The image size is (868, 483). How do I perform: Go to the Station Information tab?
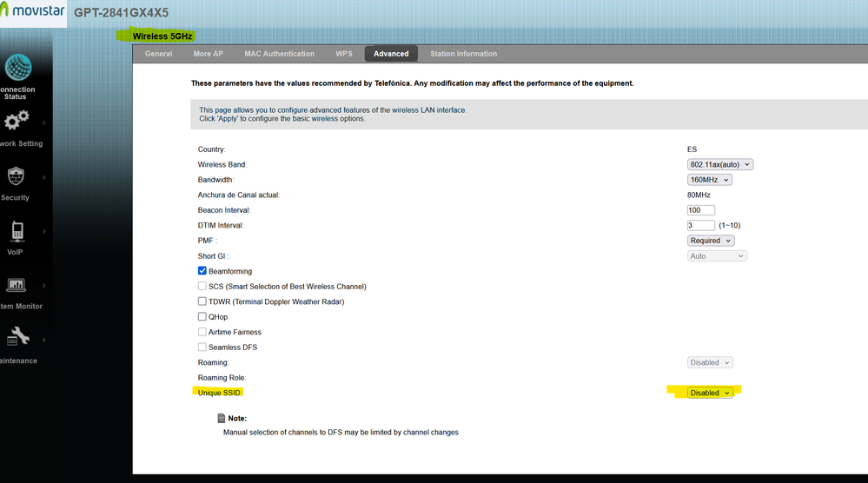pos(463,54)
